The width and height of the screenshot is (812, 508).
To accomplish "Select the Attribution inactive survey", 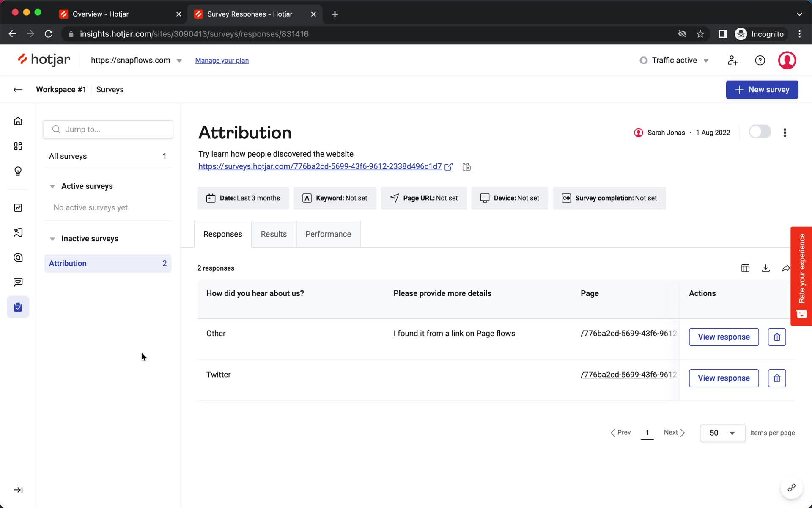I will tap(108, 263).
